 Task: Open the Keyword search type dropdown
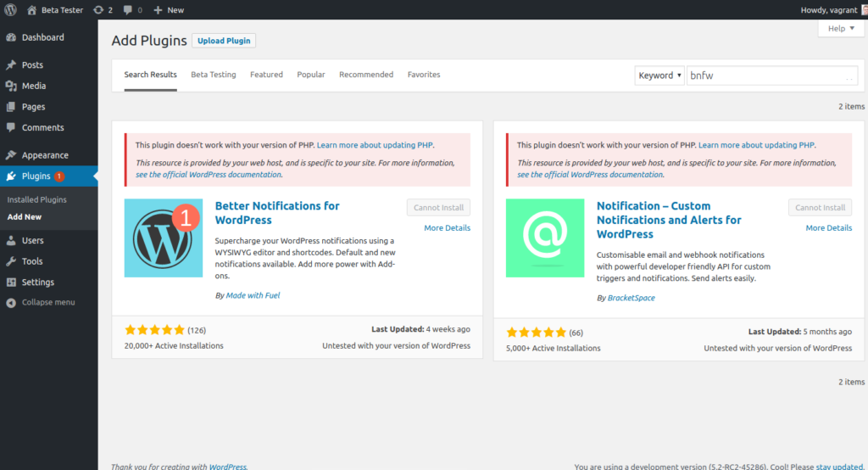(659, 76)
